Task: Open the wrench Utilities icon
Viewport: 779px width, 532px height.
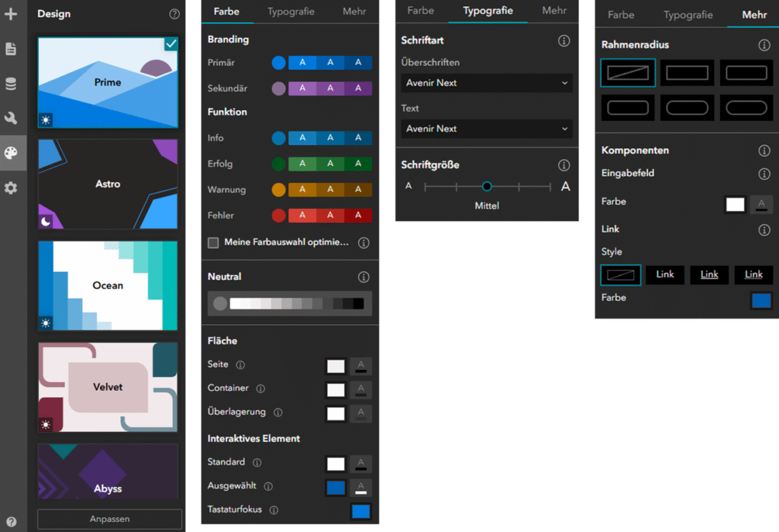Action: click(11, 118)
